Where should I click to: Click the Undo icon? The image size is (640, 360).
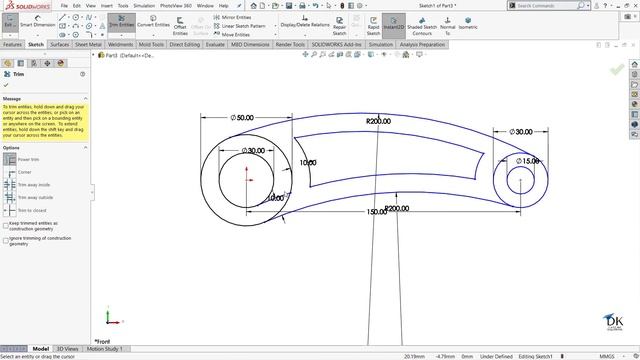coord(315,6)
